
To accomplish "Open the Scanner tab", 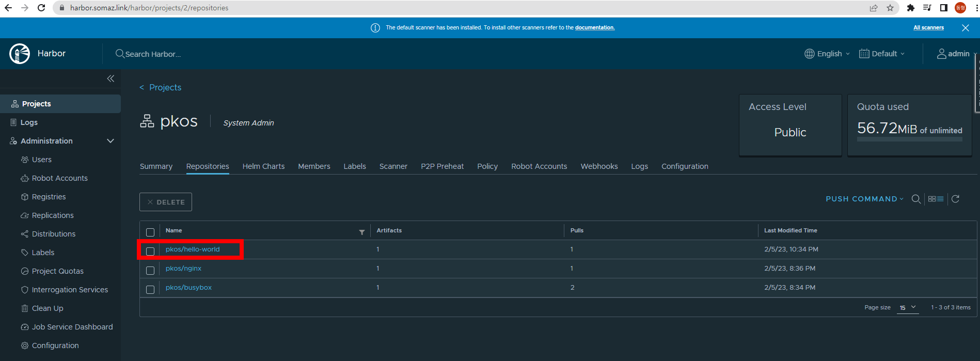I will [x=393, y=166].
